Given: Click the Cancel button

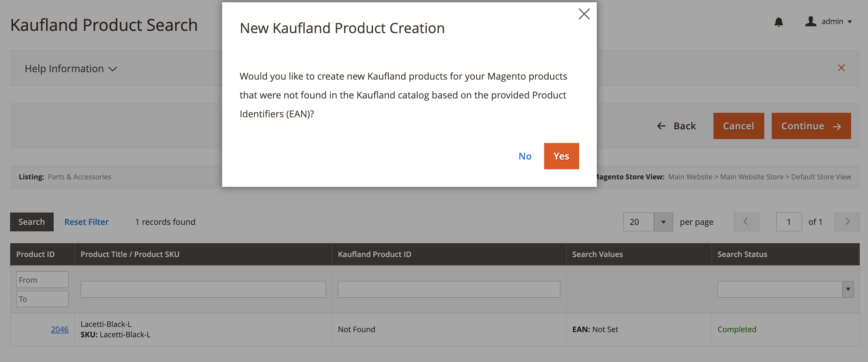Looking at the screenshot, I should point(738,126).
